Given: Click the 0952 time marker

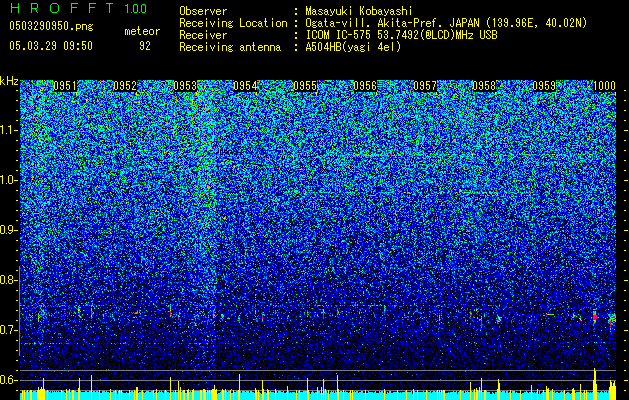Looking at the screenshot, I should [125, 86].
